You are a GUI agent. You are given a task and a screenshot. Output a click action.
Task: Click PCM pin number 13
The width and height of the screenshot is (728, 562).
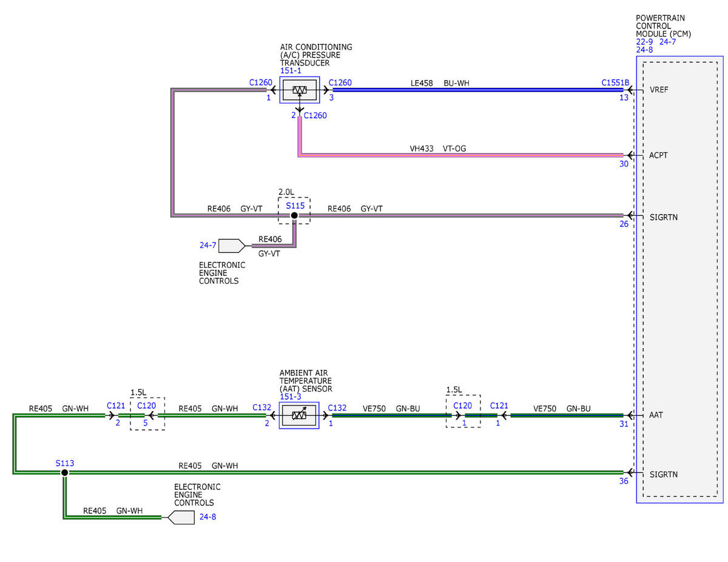[624, 98]
